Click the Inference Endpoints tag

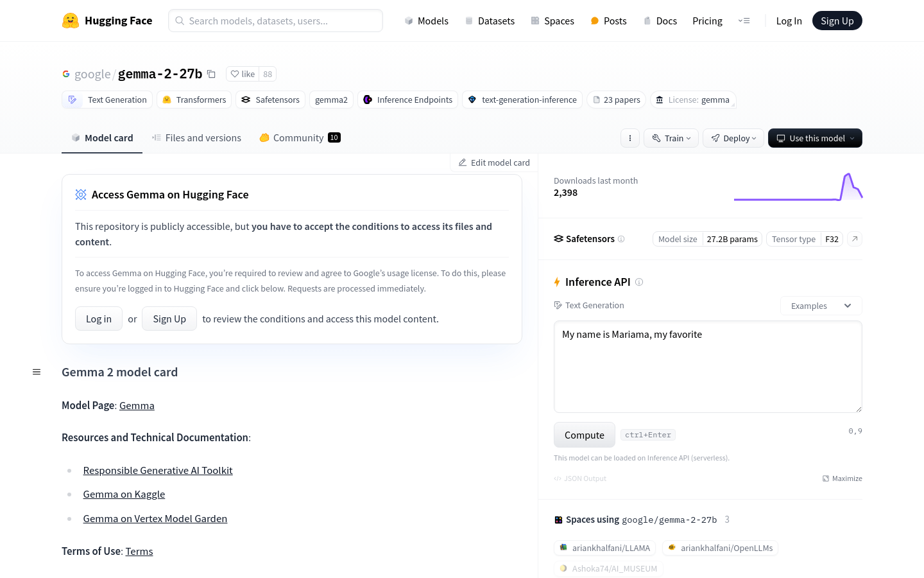(407, 100)
